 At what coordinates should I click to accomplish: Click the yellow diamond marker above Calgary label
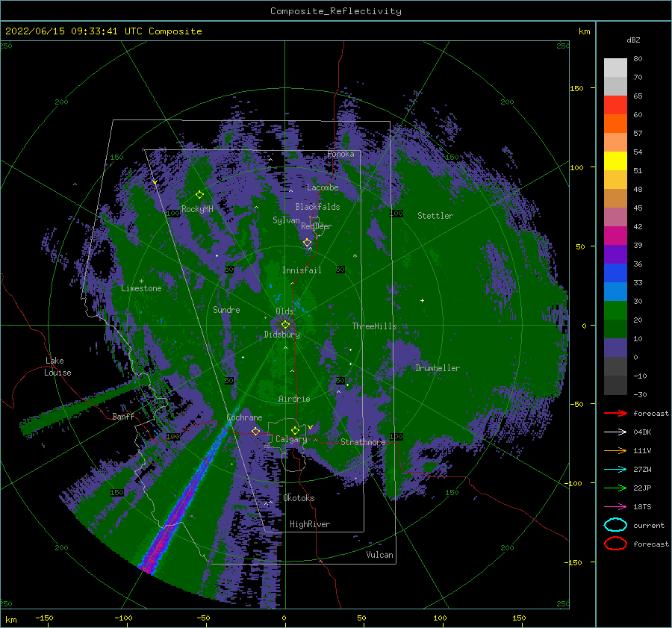pyautogui.click(x=295, y=430)
